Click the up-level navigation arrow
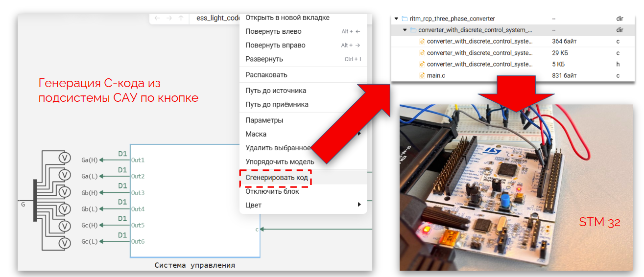 (x=181, y=18)
